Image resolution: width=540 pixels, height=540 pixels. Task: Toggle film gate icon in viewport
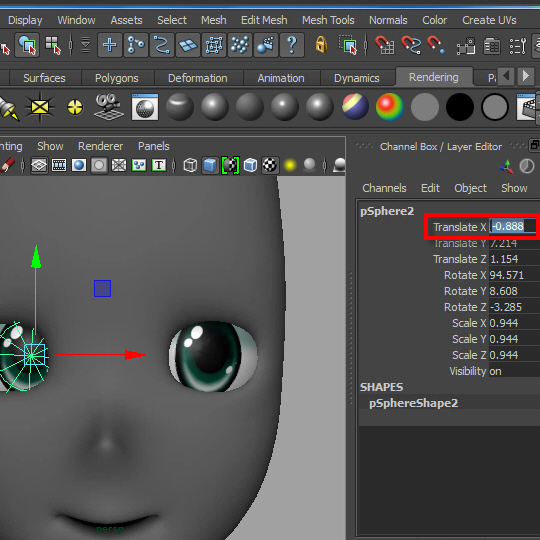(59, 165)
